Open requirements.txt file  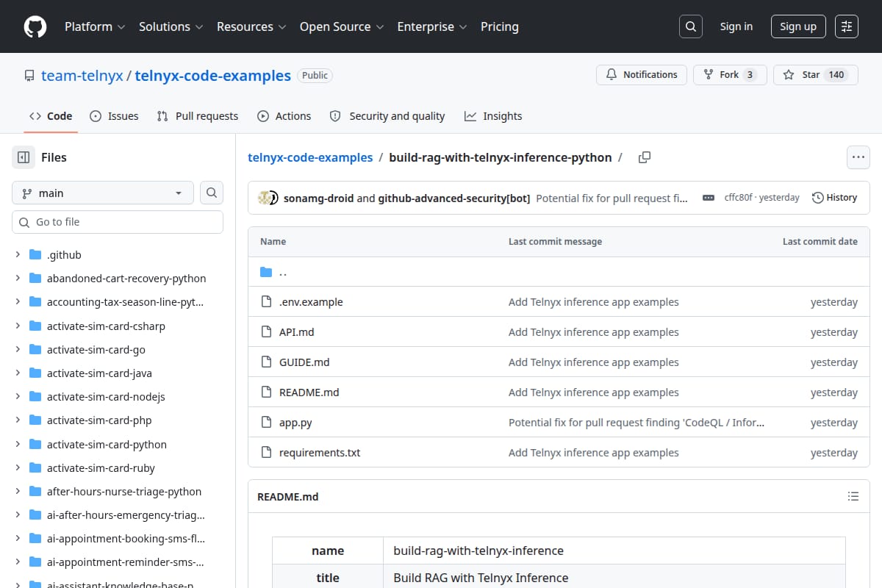[320, 453]
